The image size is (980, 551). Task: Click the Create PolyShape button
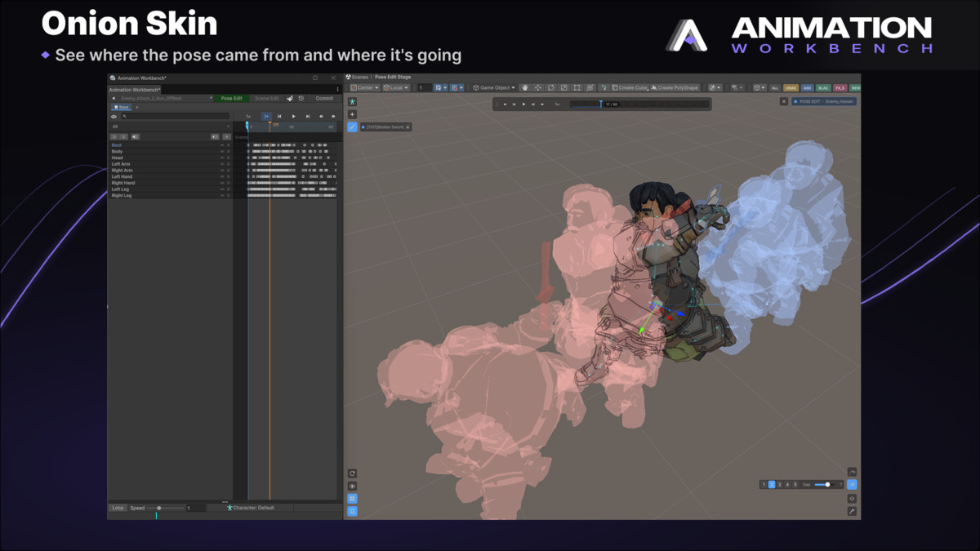point(675,87)
